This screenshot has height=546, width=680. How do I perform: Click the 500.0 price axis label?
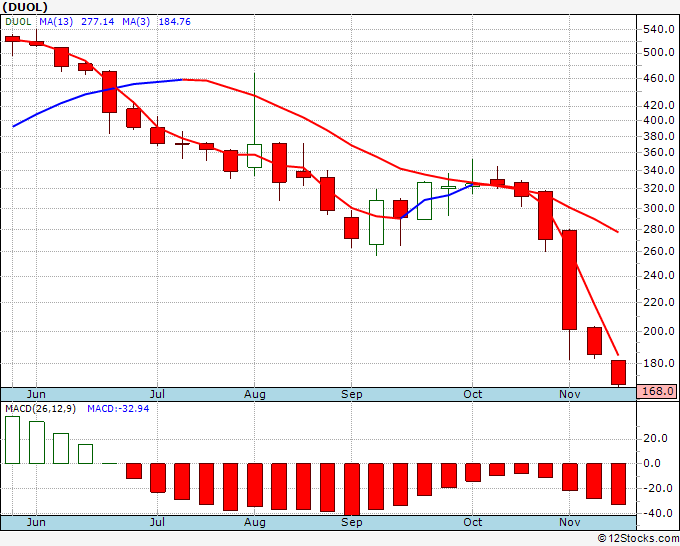tap(659, 52)
